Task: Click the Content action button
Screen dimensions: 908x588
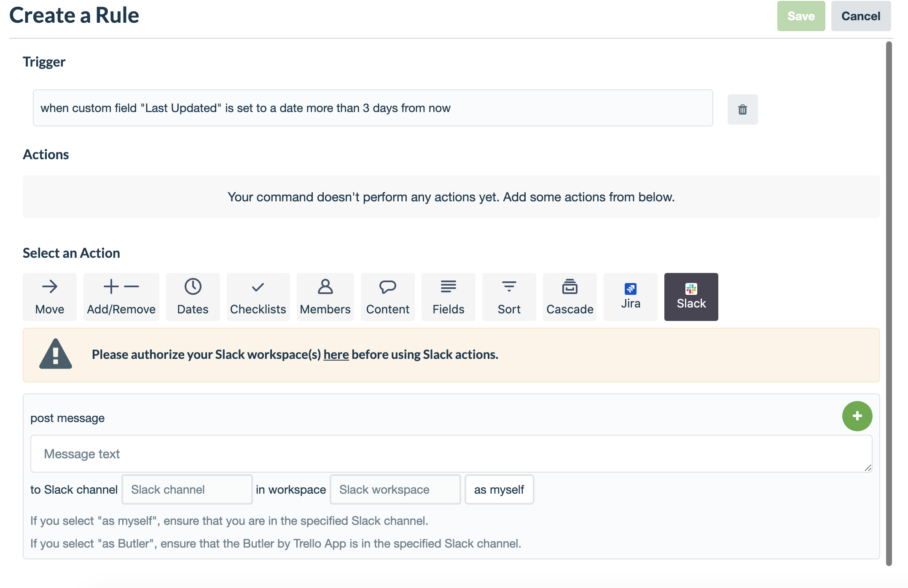Action: click(388, 296)
